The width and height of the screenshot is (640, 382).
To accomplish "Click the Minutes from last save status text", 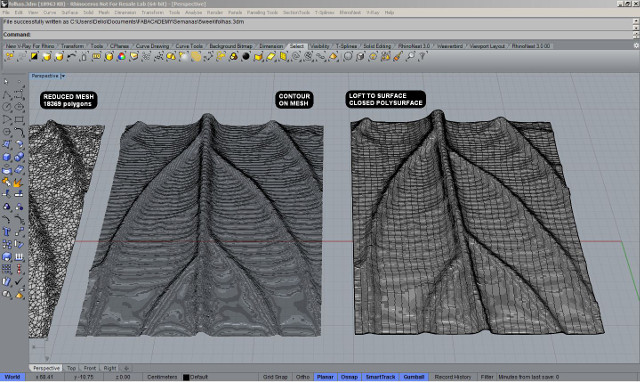I will click(x=529, y=377).
